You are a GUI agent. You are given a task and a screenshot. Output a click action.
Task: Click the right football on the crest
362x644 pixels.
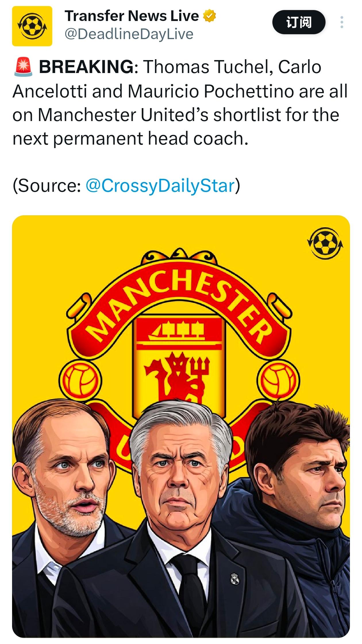280,380
